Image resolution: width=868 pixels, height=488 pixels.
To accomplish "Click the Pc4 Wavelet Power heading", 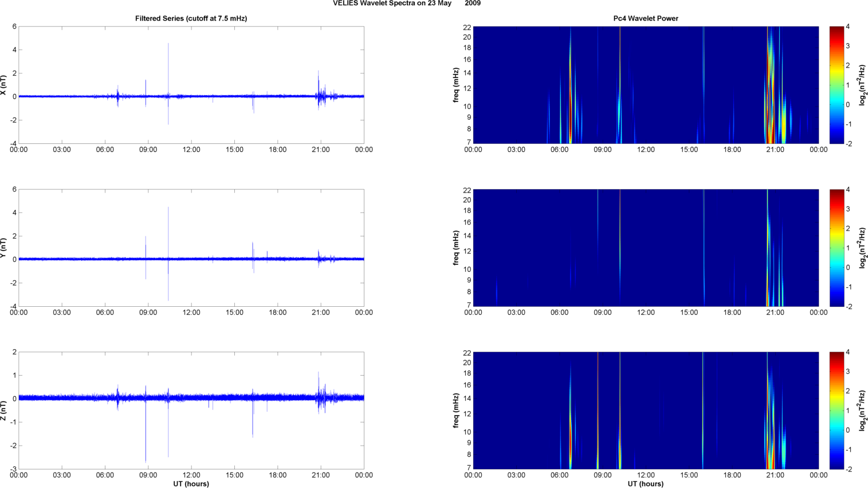I will 645,18.
